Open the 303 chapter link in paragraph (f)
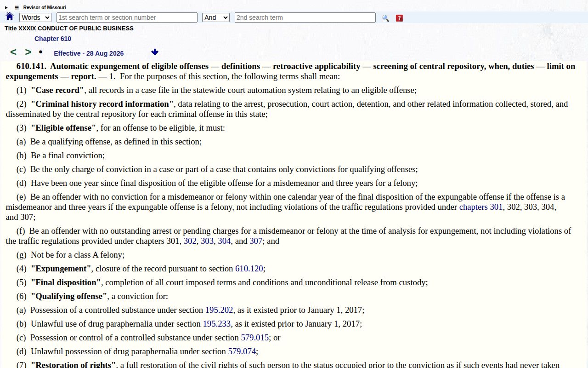Screen dimensions: 588x368 click(207, 241)
